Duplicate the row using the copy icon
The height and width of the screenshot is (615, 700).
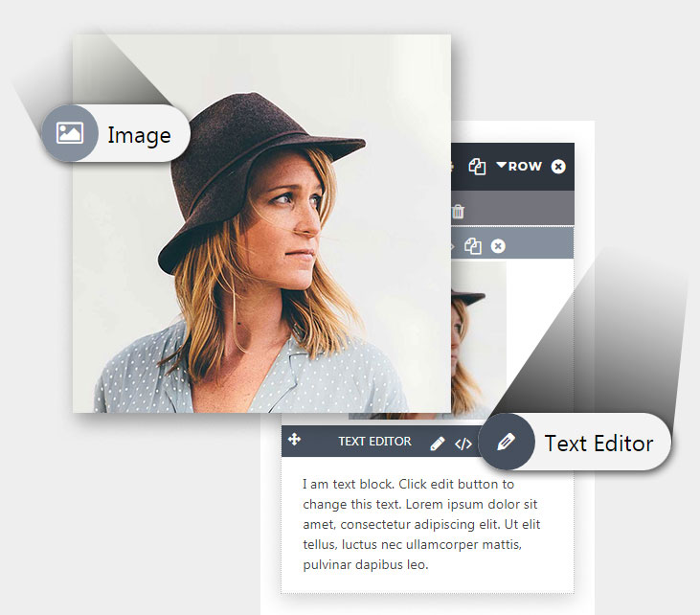(x=477, y=167)
